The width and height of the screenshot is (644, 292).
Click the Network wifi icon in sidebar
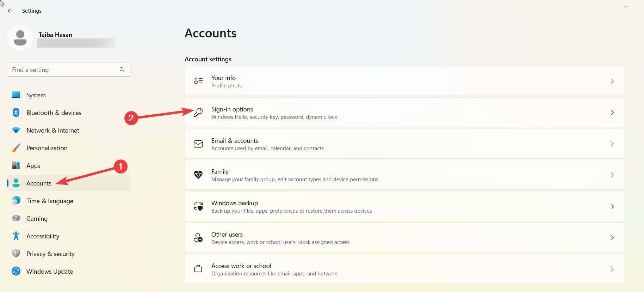16,130
